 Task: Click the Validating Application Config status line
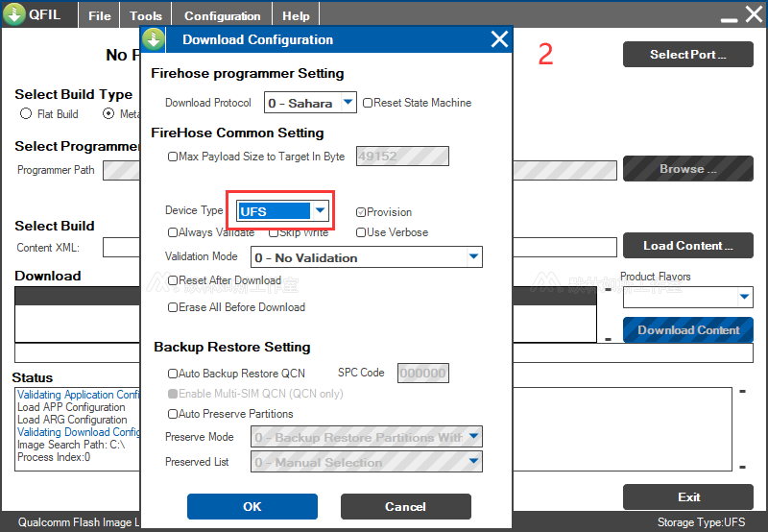coord(79,395)
